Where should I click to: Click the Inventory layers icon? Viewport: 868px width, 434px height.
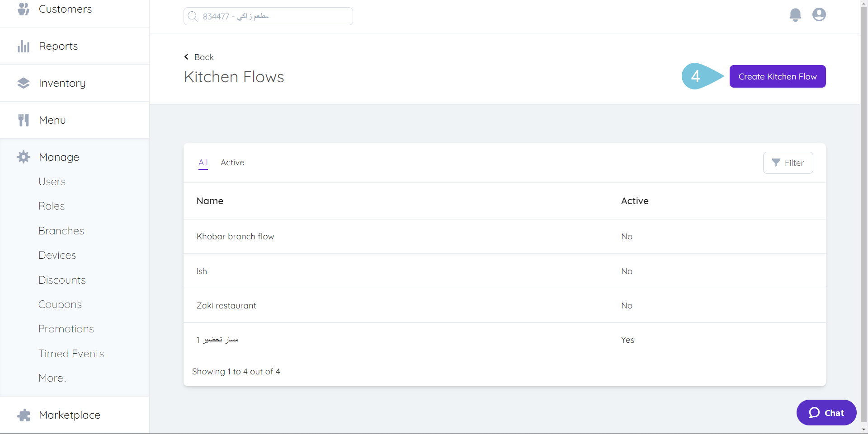point(23,83)
